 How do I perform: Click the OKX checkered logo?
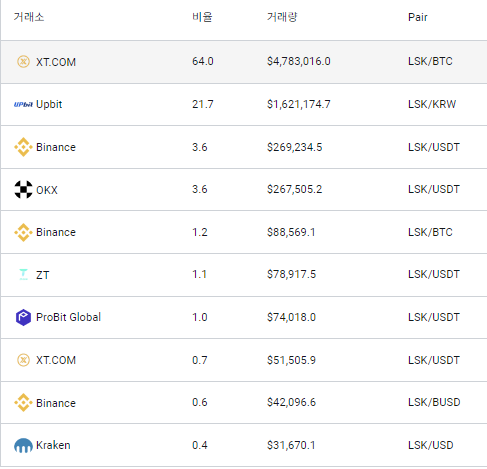coord(23,190)
